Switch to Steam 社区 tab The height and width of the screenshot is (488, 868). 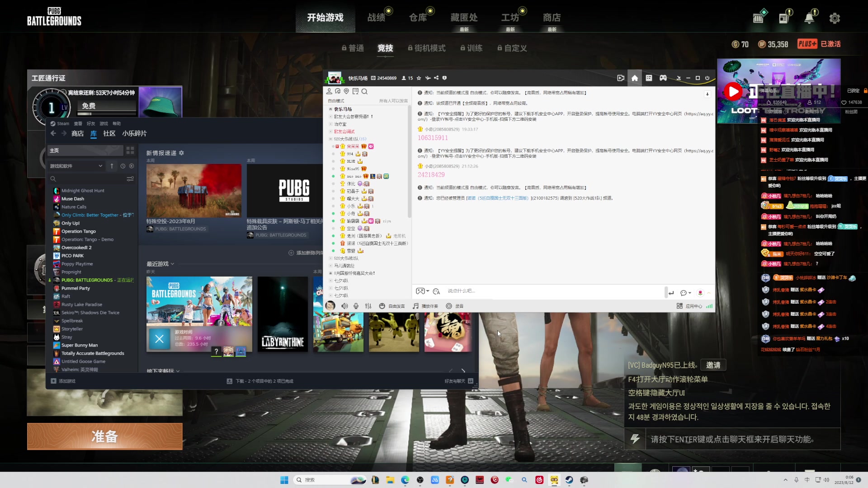click(x=109, y=133)
